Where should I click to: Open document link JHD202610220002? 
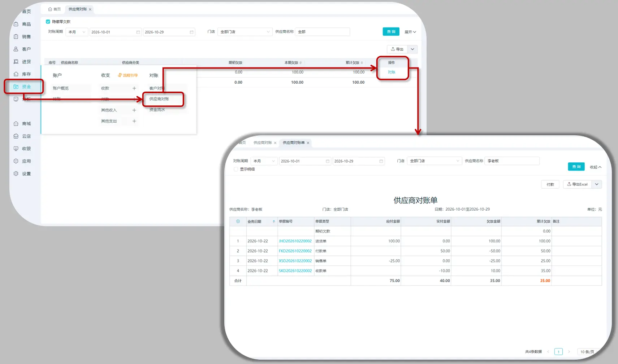[x=295, y=241]
